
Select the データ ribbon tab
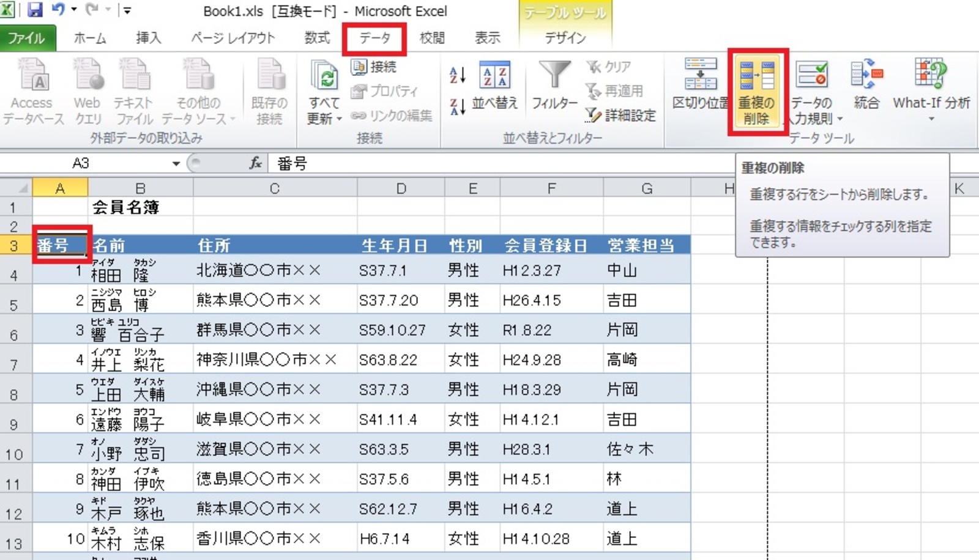[374, 38]
